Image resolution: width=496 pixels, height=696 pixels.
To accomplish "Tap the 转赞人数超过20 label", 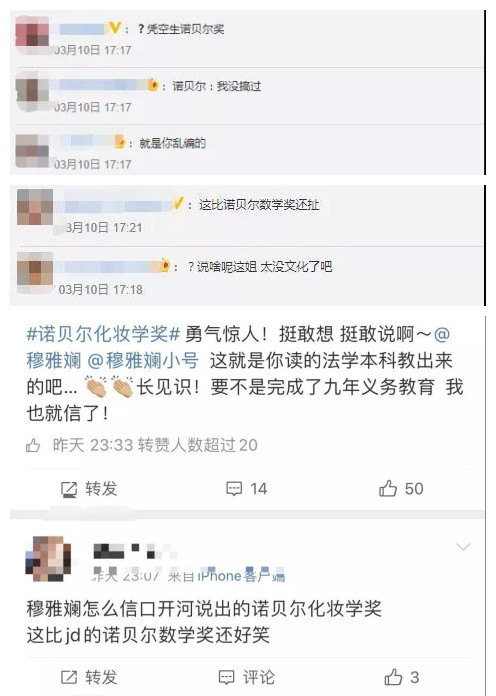I will [198, 445].
